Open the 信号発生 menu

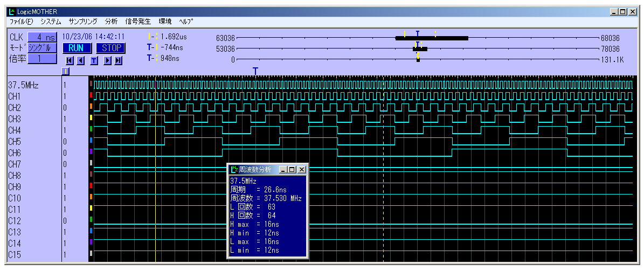tap(138, 22)
